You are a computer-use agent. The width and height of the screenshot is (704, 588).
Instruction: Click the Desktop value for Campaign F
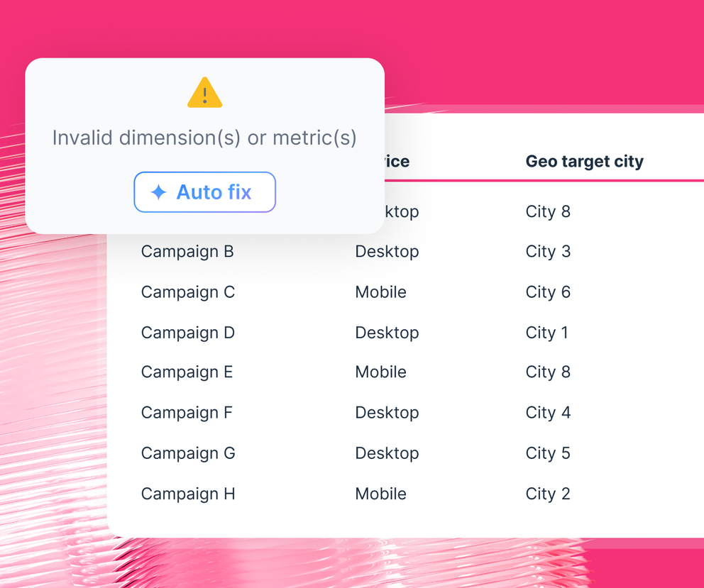click(387, 412)
